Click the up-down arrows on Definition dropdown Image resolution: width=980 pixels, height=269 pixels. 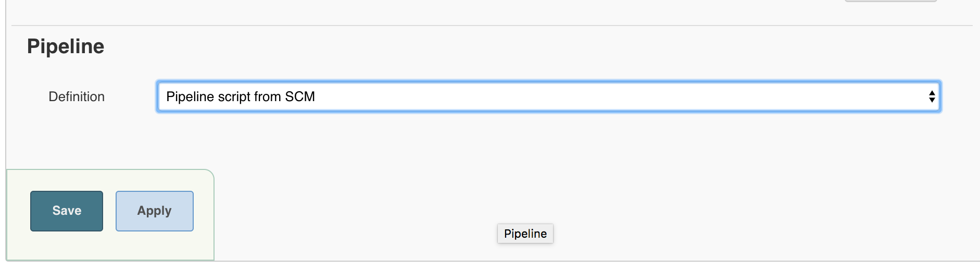click(932, 96)
